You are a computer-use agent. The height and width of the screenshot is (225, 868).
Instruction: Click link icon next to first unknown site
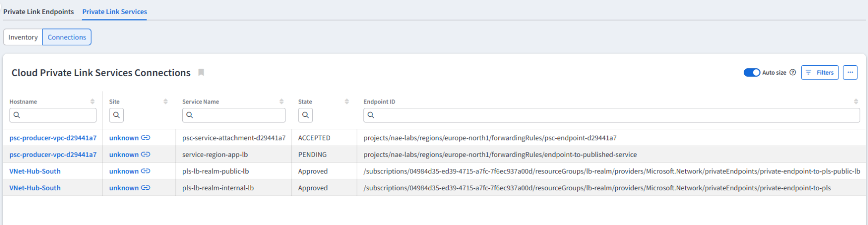pyautogui.click(x=146, y=138)
